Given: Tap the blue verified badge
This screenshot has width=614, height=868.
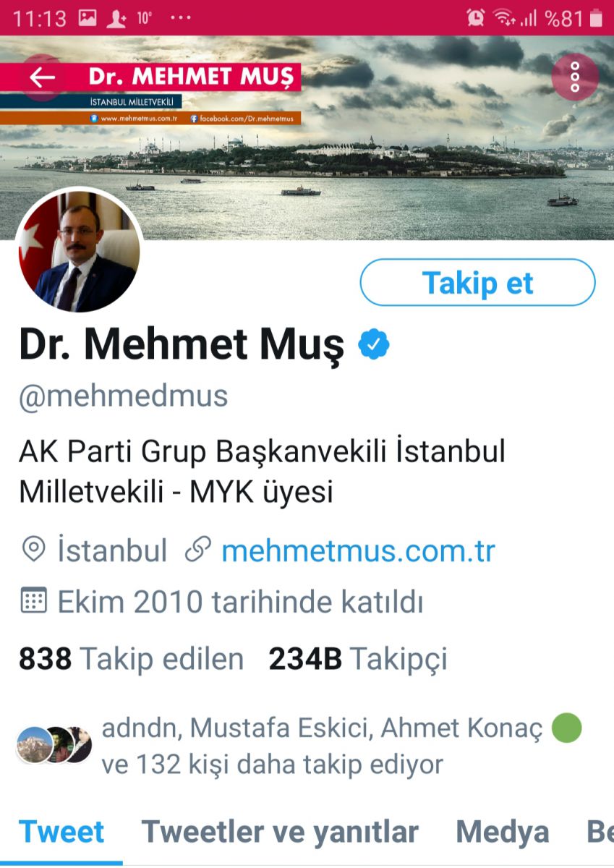Looking at the screenshot, I should pos(374,344).
